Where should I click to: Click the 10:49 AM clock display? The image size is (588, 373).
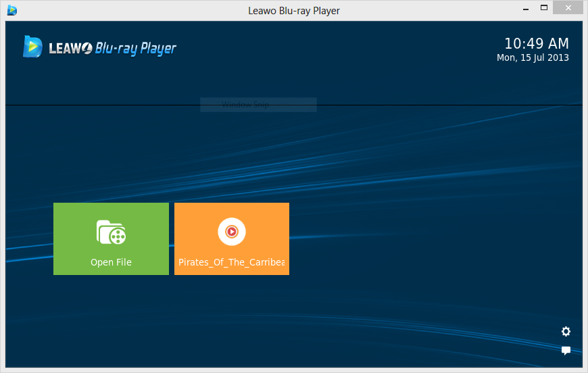click(x=537, y=43)
